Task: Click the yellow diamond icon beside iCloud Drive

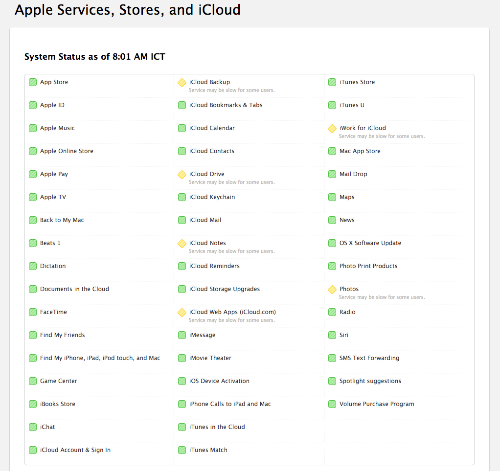Action: (x=182, y=174)
